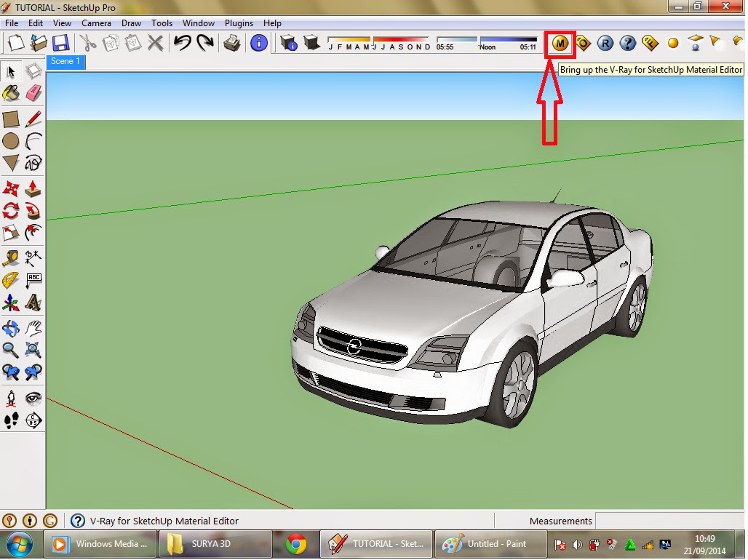Activate the Eraser tool

[x=33, y=94]
